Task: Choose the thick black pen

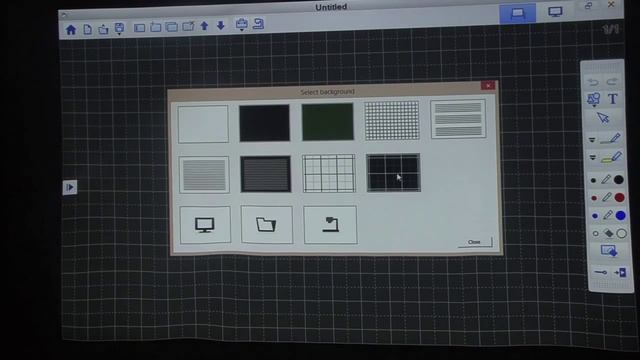Action: click(619, 180)
